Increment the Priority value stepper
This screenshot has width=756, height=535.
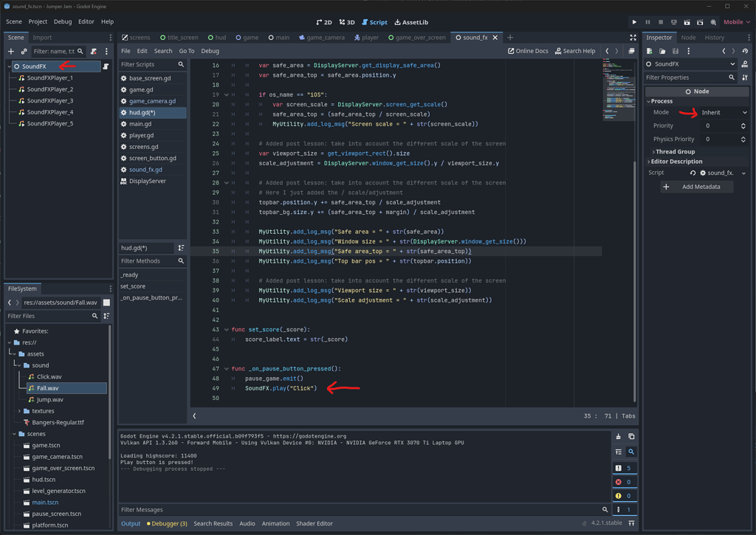(743, 124)
